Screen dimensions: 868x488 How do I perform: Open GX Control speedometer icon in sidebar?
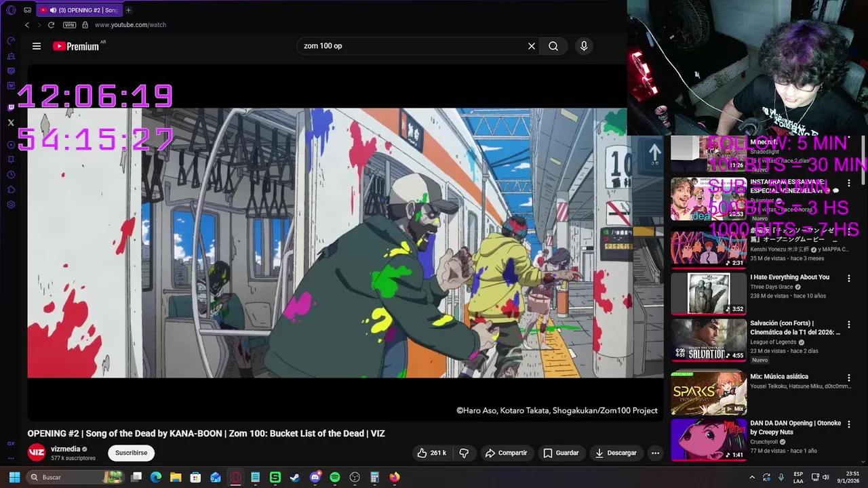pyautogui.click(x=11, y=41)
